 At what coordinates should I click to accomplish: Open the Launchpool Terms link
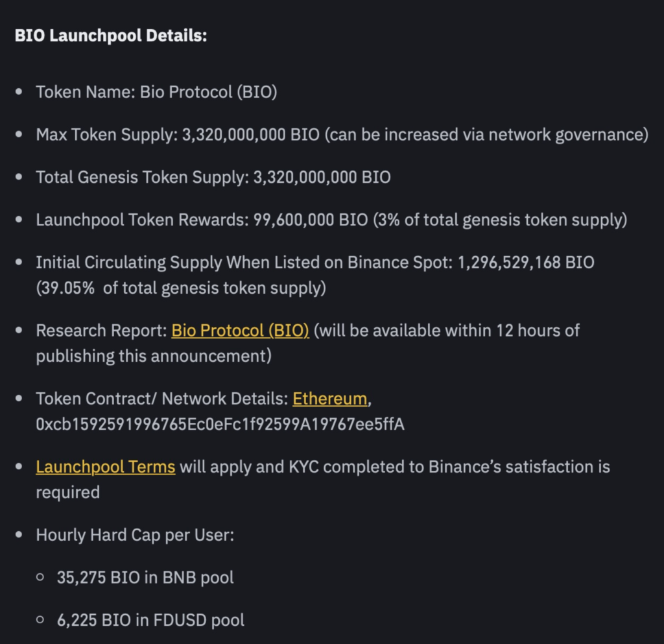pos(105,467)
